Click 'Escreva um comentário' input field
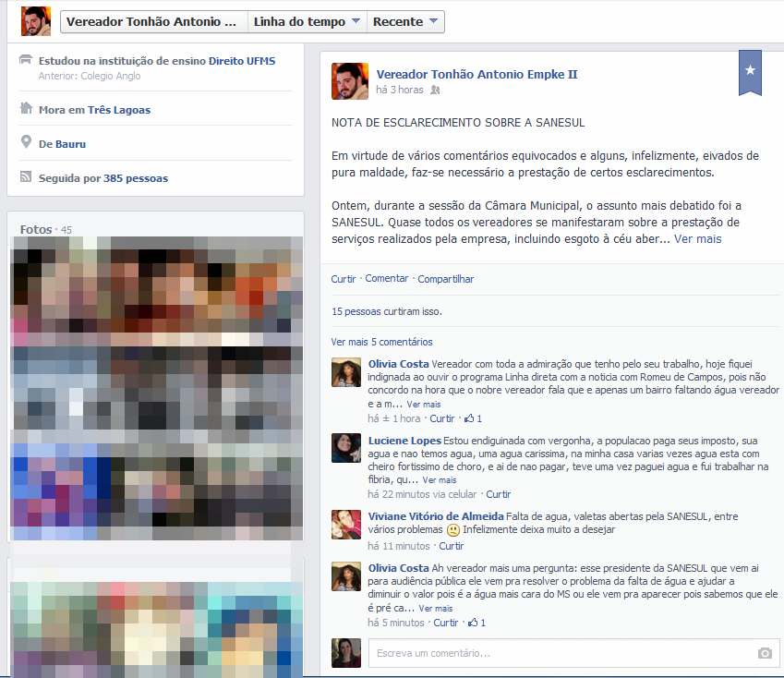 [x=573, y=653]
